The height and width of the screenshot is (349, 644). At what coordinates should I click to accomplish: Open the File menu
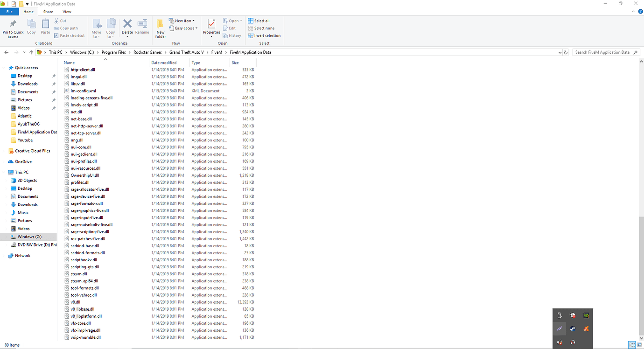point(9,12)
